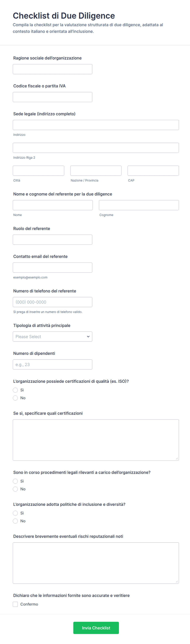Select Sì for certificazioni di qualità
The height and width of the screenshot is (644, 190).
coord(16,390)
